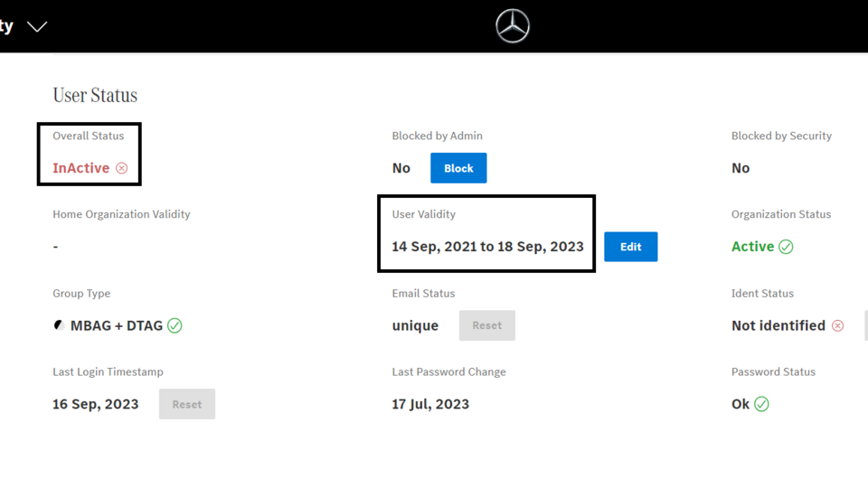The height and width of the screenshot is (488, 868).
Task: Reset the Last Login Timestamp
Action: point(187,404)
